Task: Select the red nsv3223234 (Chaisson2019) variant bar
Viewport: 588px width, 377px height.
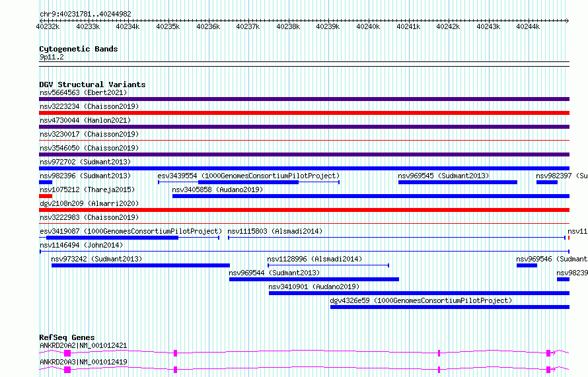Action: click(x=304, y=113)
